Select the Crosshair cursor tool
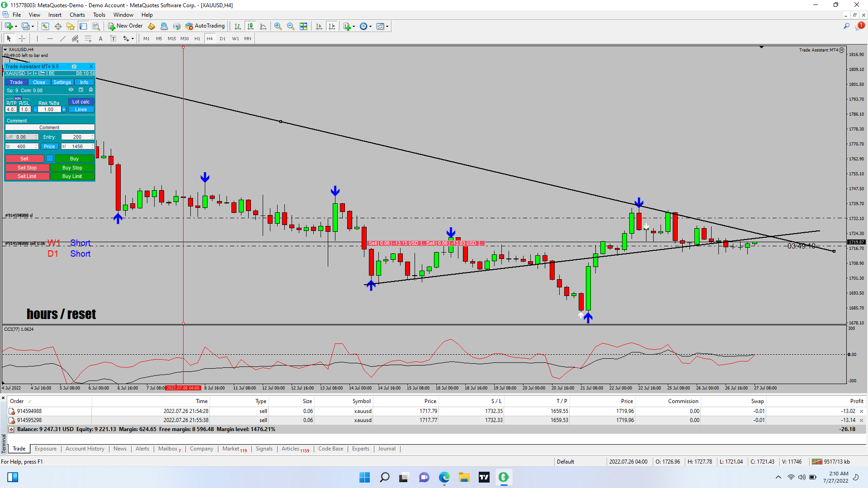The image size is (868, 488). [22, 38]
